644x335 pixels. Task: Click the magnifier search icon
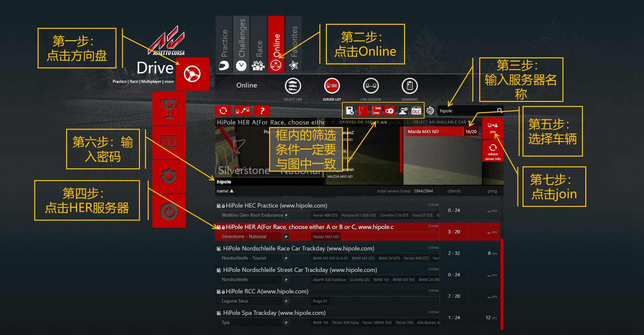click(500, 111)
